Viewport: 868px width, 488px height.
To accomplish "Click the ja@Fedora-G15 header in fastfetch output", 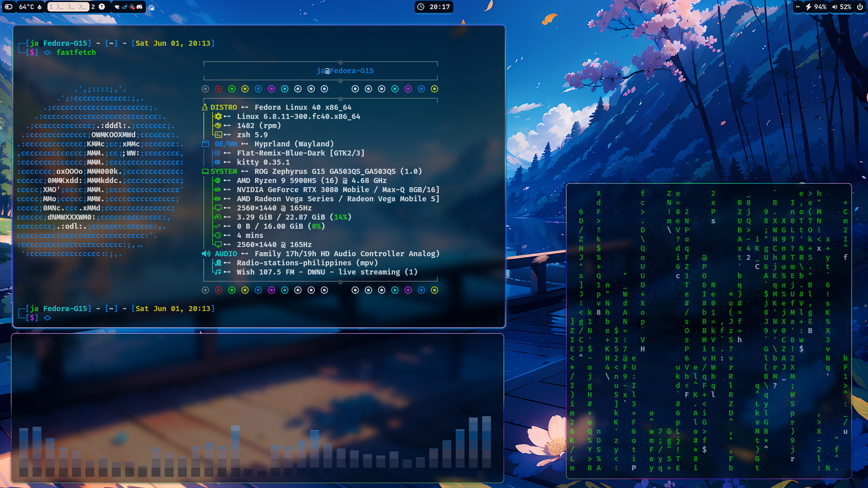I will pyautogui.click(x=345, y=70).
